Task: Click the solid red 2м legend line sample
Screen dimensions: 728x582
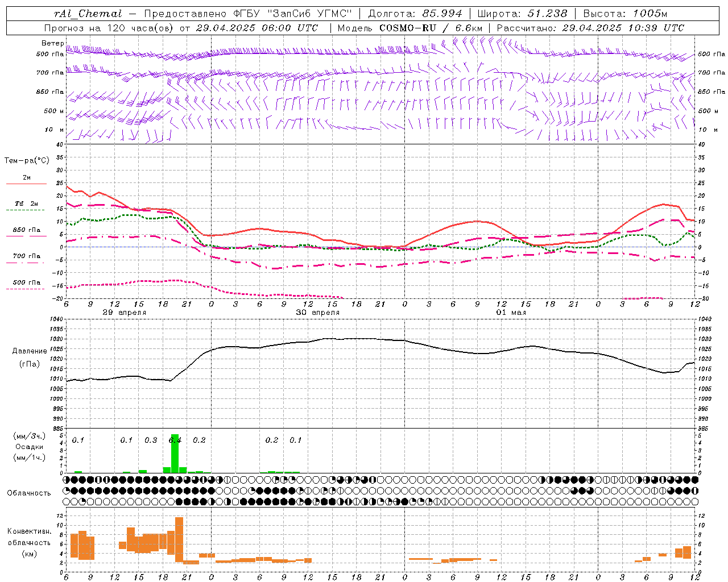Action: [x=26, y=184]
